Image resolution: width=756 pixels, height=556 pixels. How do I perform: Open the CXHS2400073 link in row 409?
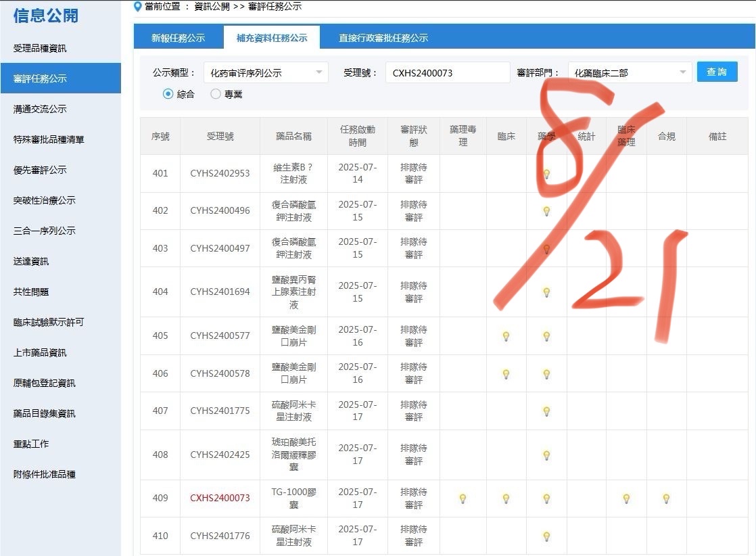click(220, 498)
